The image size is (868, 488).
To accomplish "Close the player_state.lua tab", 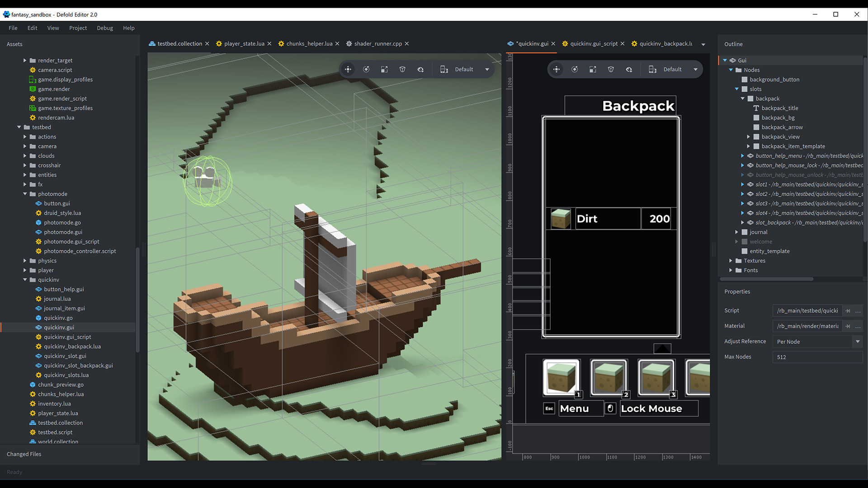I will (x=269, y=43).
